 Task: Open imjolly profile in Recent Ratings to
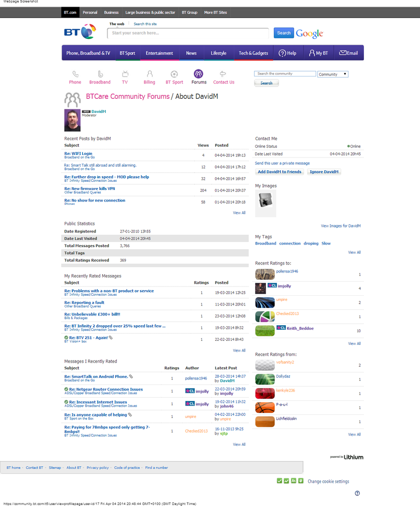[284, 286]
